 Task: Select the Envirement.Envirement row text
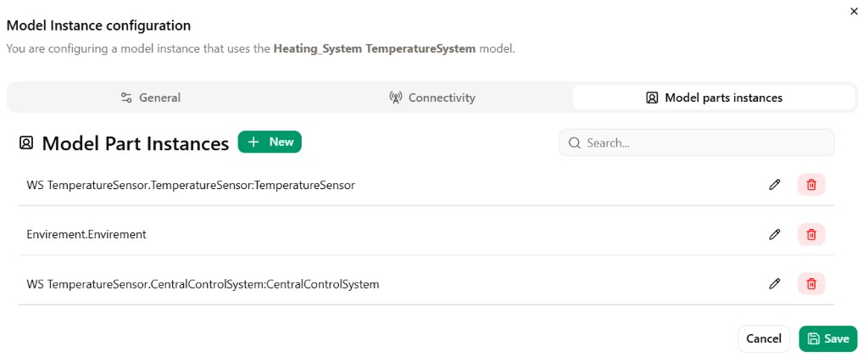click(86, 234)
